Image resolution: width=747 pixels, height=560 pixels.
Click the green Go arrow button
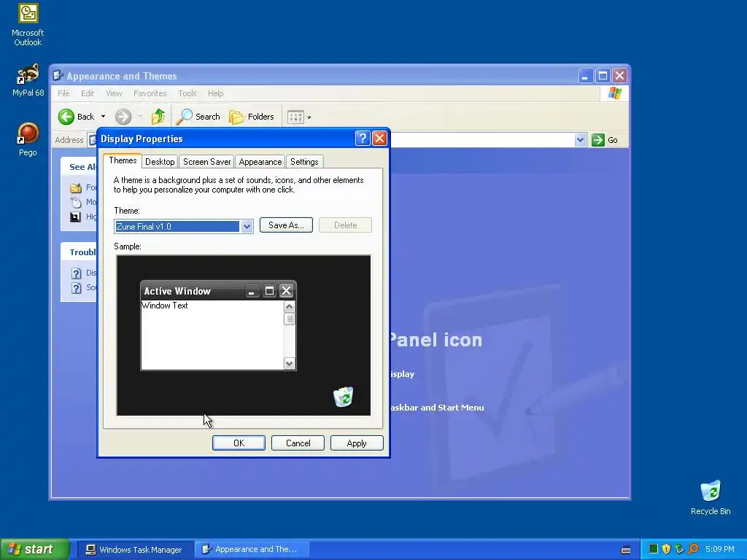(598, 140)
